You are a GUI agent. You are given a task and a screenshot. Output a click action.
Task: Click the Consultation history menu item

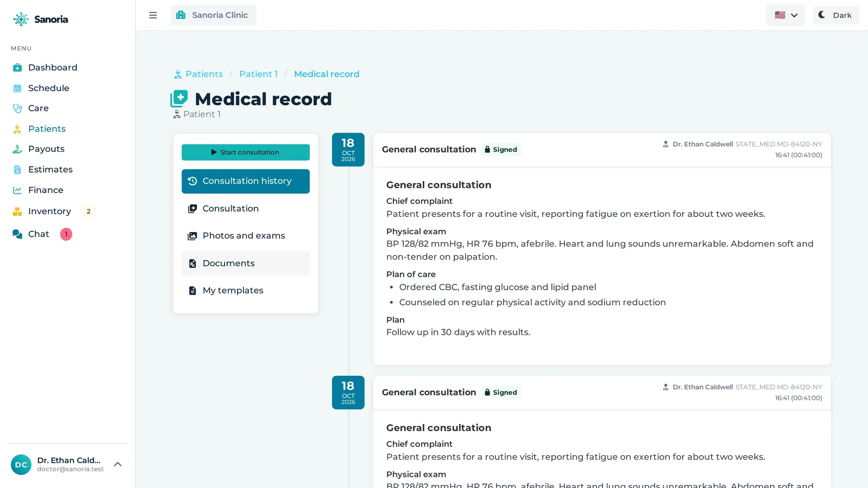point(246,181)
